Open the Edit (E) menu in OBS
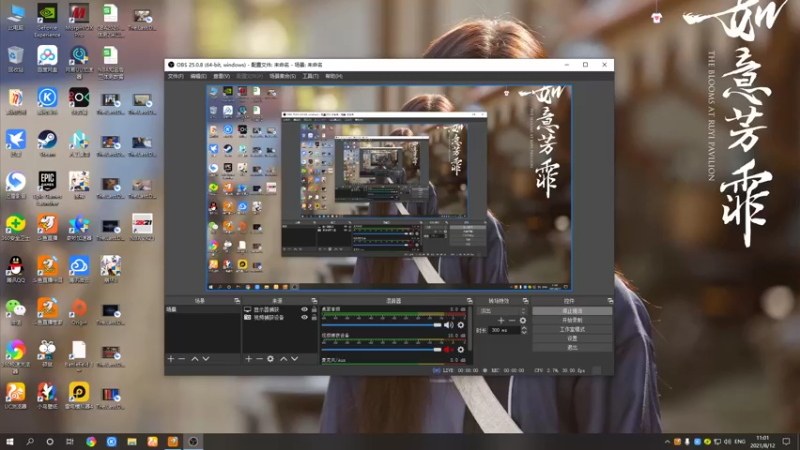 coord(198,76)
